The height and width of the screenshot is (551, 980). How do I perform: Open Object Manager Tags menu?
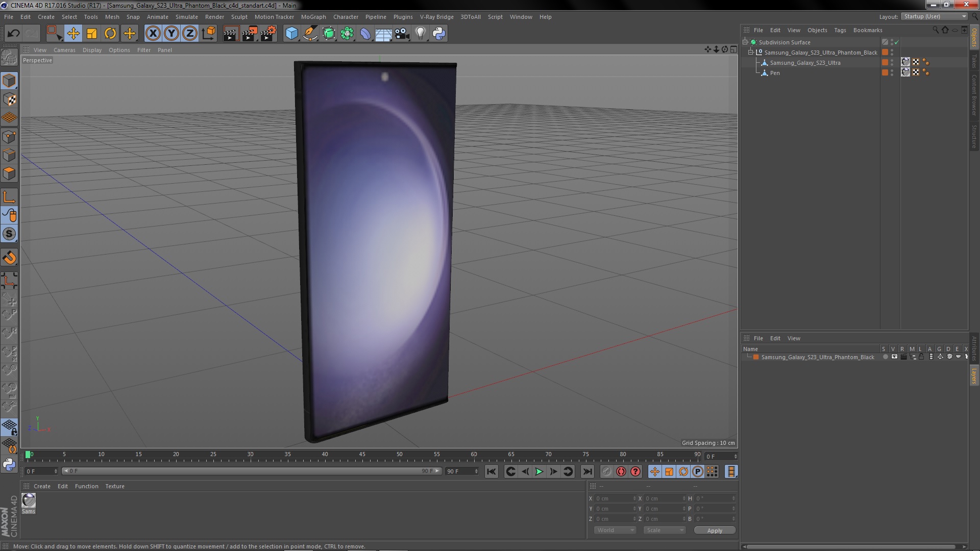point(840,30)
